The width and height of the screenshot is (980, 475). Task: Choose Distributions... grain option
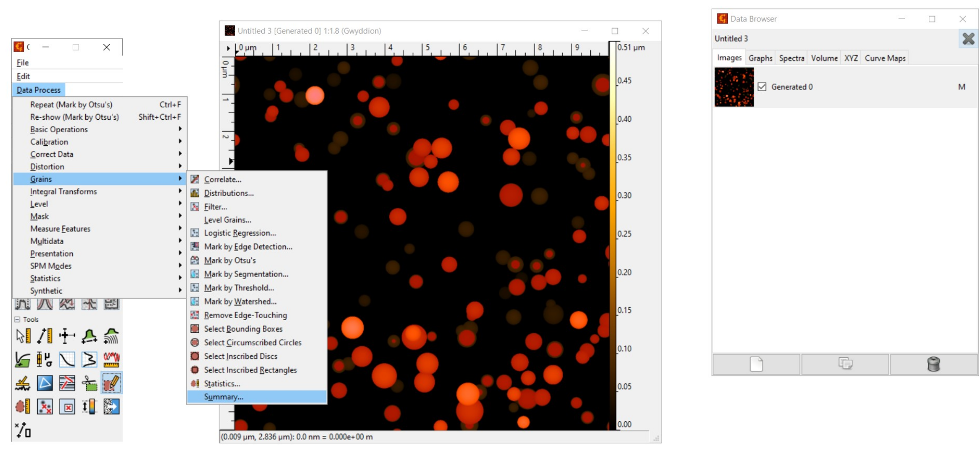pyautogui.click(x=257, y=193)
